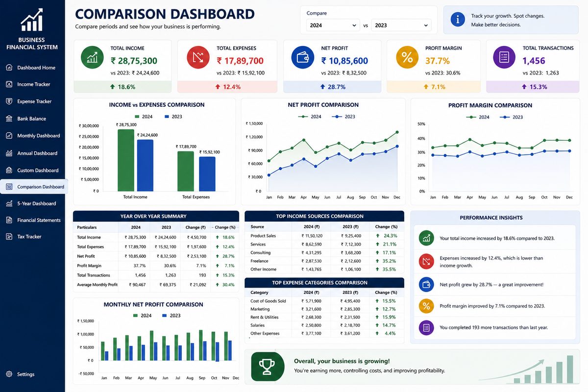Click the Product Sales row in income sources
588x392 pixels.
coord(324,236)
